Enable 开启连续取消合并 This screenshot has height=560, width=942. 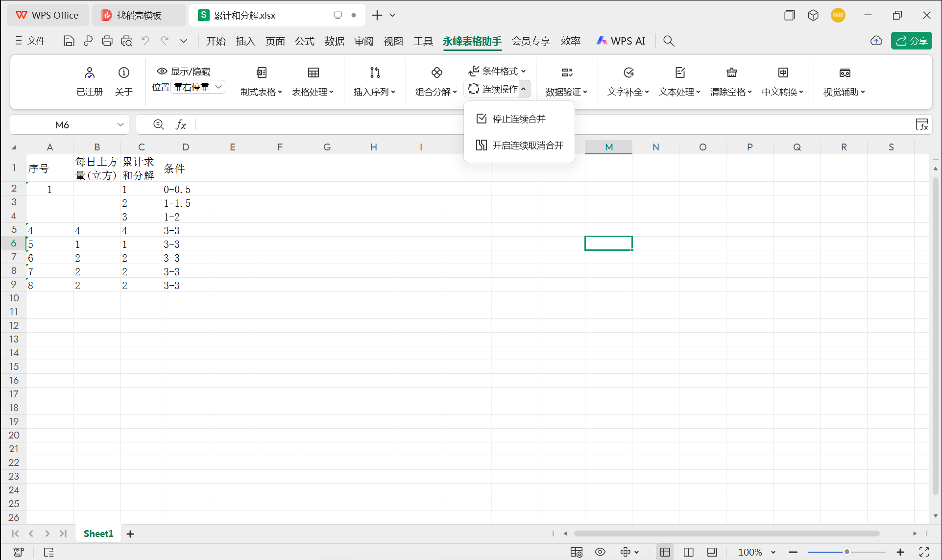coord(521,145)
